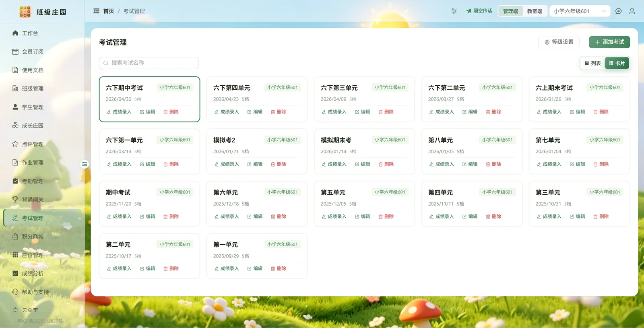The height and width of the screenshot is (328, 644).
Task: Click the 隔空传话 button
Action: click(479, 11)
